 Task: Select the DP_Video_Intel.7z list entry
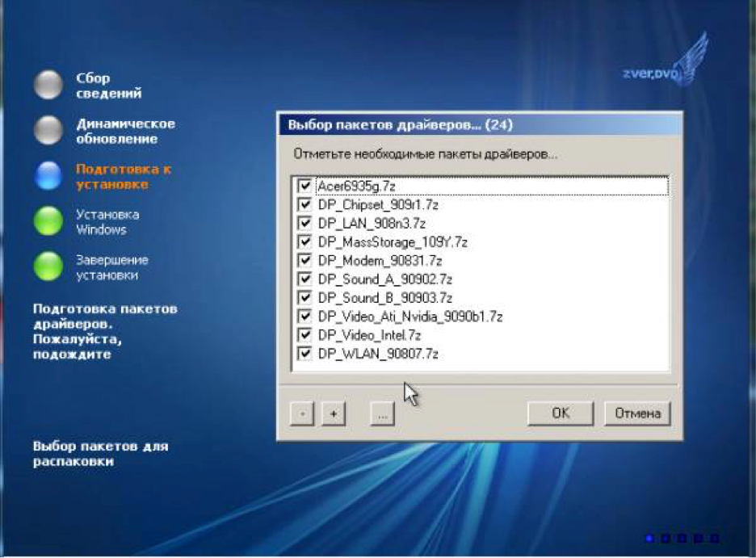[x=369, y=335]
